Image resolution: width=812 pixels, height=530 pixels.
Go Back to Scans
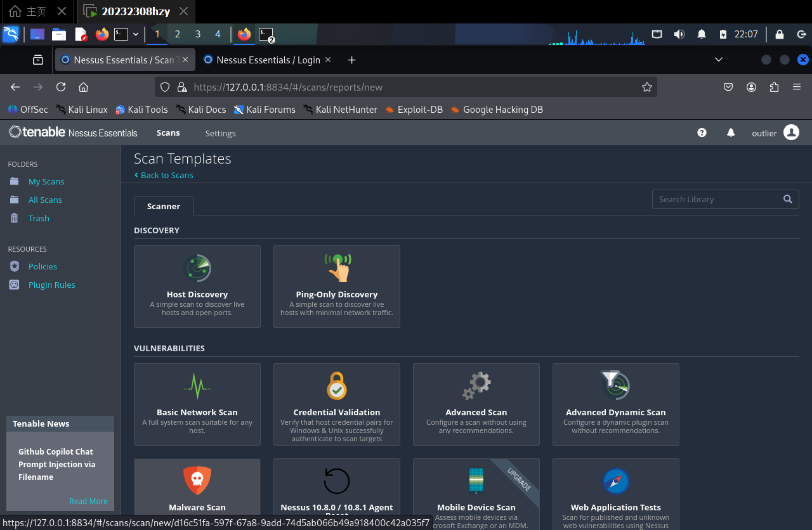coord(164,175)
